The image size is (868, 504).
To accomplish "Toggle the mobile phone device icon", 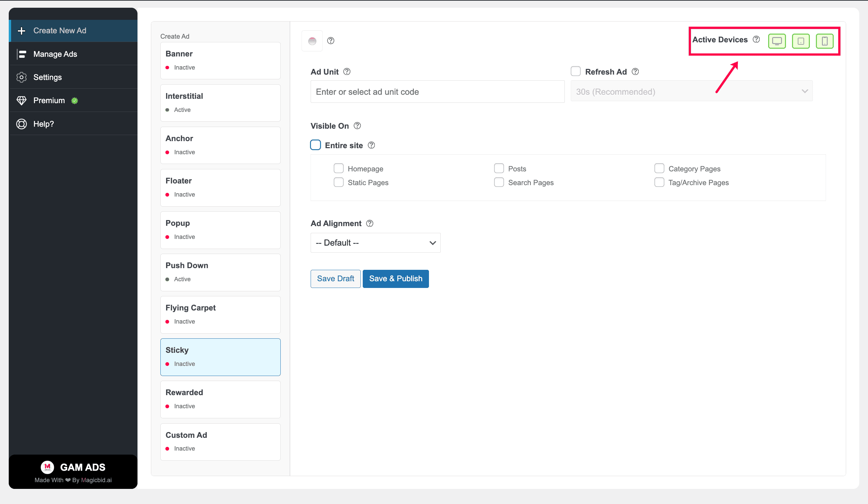I will (824, 41).
